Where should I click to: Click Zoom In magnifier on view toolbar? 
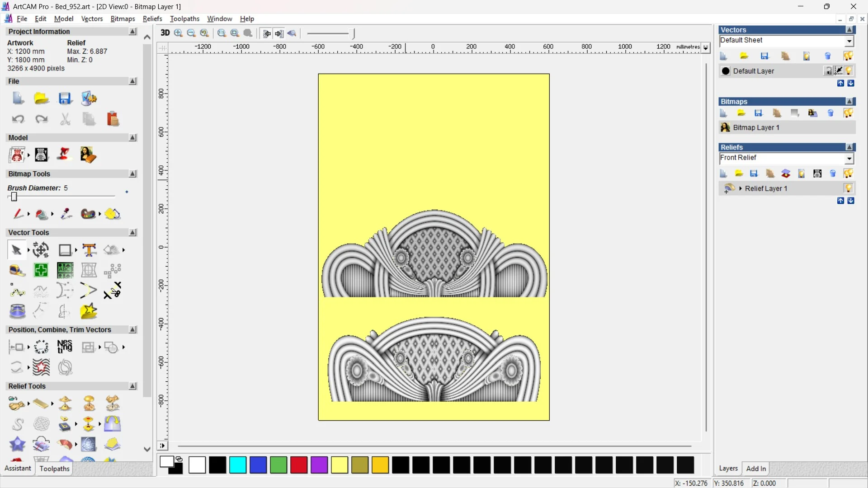pyautogui.click(x=179, y=33)
